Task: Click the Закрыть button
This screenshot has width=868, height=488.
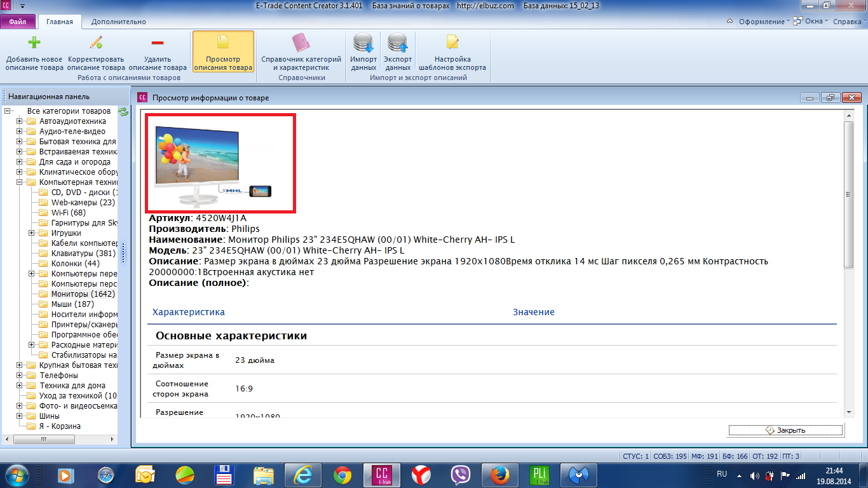Action: [x=785, y=430]
